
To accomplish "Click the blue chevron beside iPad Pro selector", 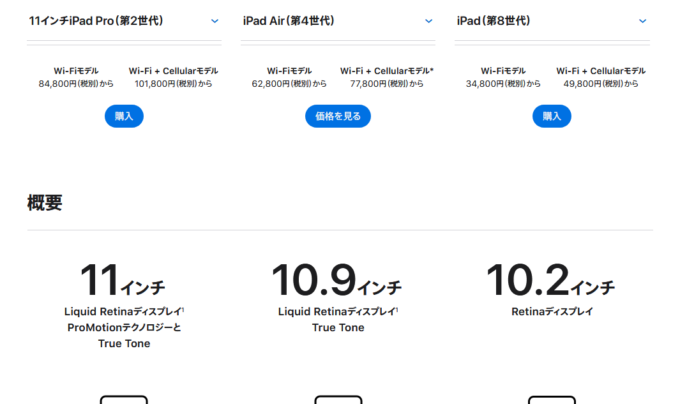I will 215,21.
